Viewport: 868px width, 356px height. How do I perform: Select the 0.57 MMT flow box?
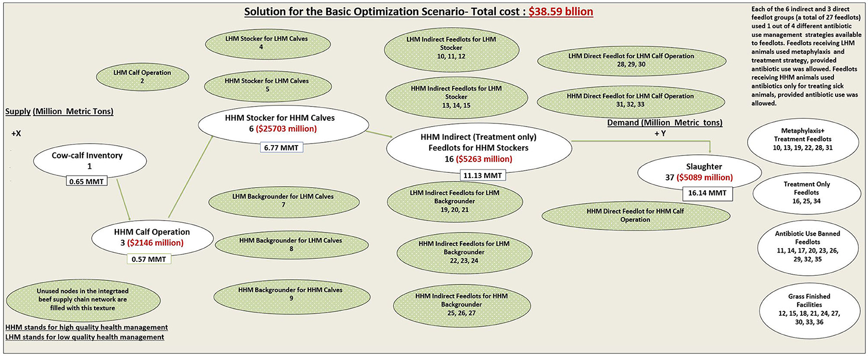pos(149,259)
